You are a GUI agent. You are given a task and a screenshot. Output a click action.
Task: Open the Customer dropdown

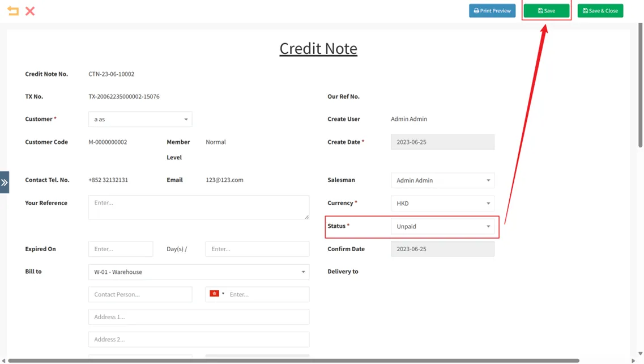pos(140,119)
